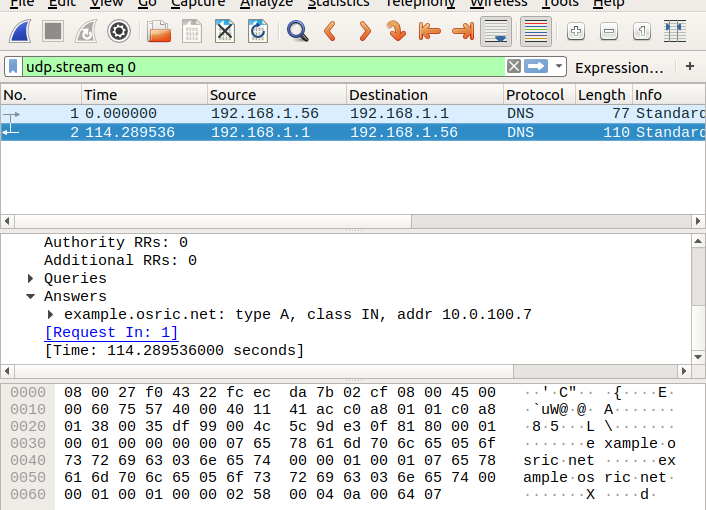Screen dimensions: 706x510
Task: Sort by Destination column header
Action: click(x=425, y=95)
